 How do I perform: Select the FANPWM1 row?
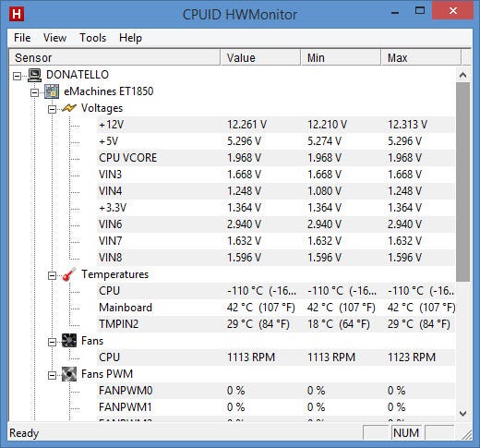click(276, 407)
